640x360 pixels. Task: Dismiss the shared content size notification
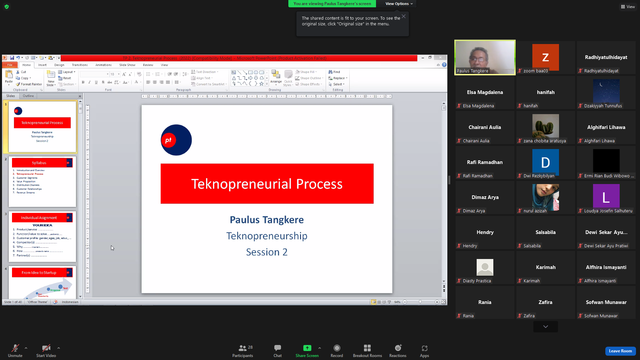(404, 16)
